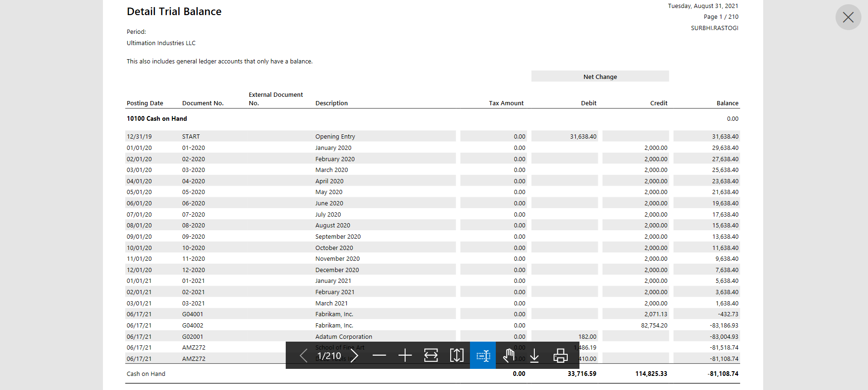
Task: Select the Posting Date column header
Action: coord(145,103)
